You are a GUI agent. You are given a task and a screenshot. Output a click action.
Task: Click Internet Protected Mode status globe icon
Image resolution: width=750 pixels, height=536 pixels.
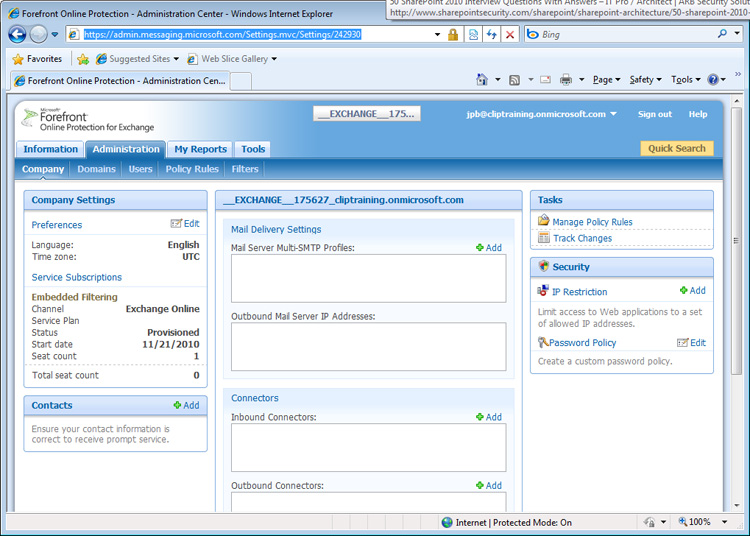447,522
